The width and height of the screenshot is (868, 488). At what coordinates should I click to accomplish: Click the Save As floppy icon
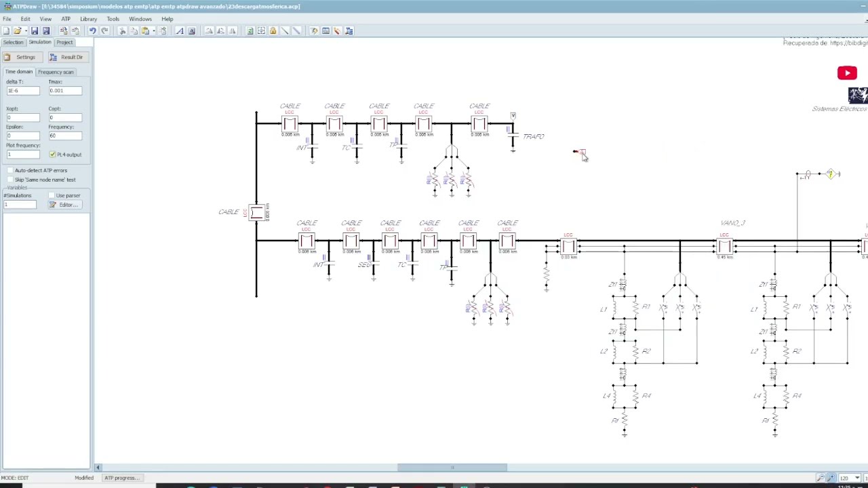(46, 30)
